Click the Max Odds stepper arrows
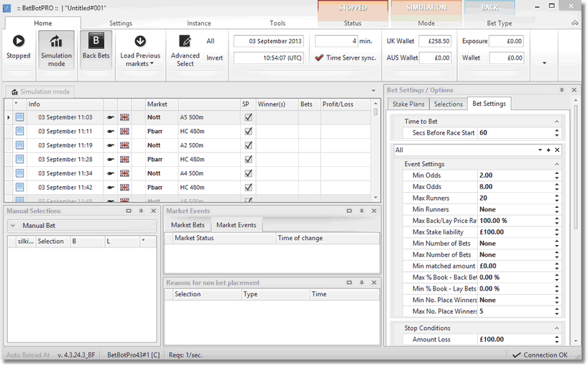This screenshot has width=588, height=366. pyautogui.click(x=557, y=187)
